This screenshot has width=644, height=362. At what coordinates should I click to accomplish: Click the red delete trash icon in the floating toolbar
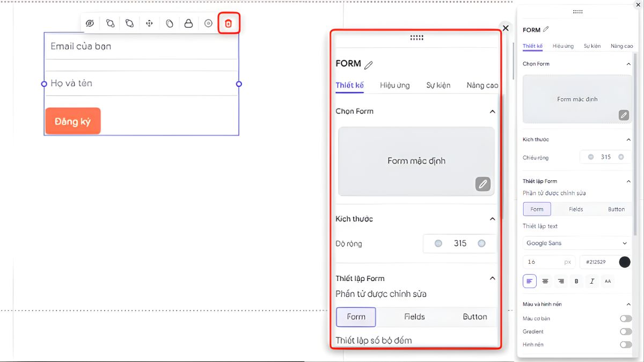point(229,24)
